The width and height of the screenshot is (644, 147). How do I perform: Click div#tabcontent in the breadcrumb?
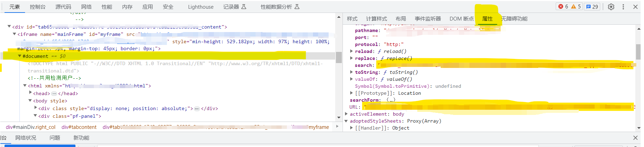pyautogui.click(x=79, y=127)
